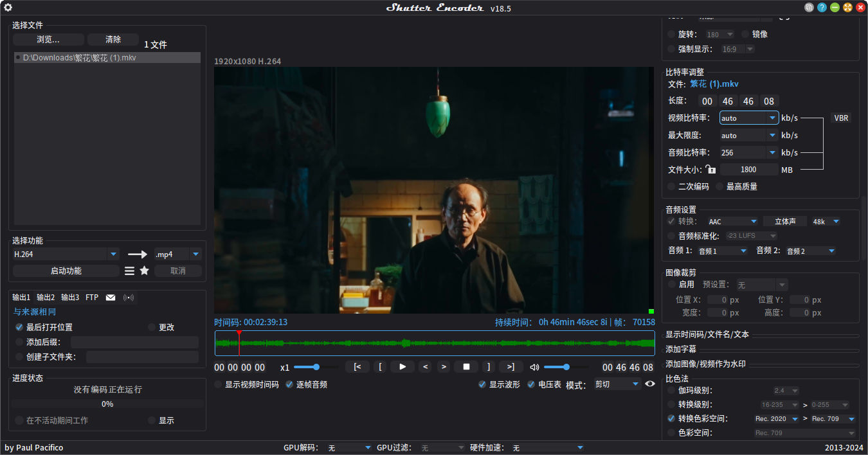Viewport: 868px width, 455px height.
Task: Toggle the eye preview icon
Action: [650, 384]
